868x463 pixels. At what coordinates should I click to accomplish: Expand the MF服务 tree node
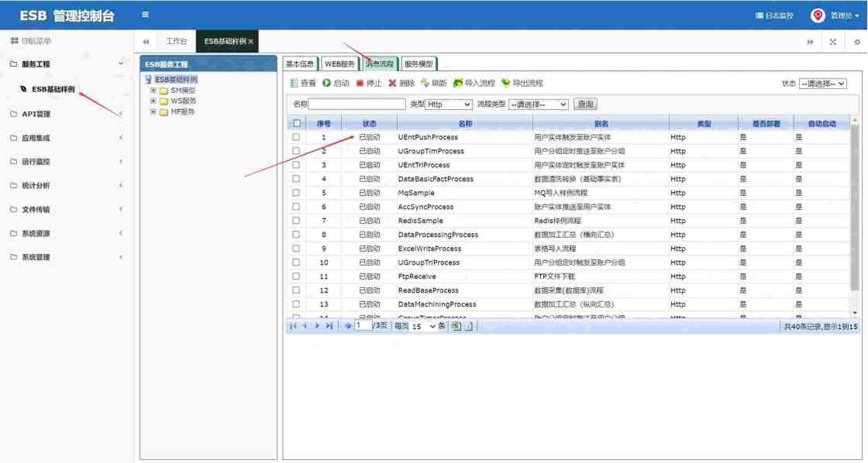[x=153, y=111]
